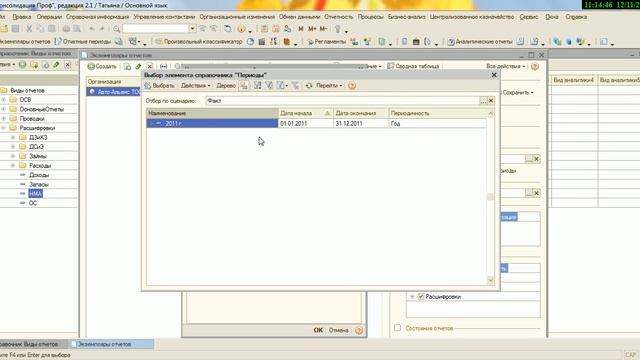Expand the Проводки folder

tap(4, 118)
